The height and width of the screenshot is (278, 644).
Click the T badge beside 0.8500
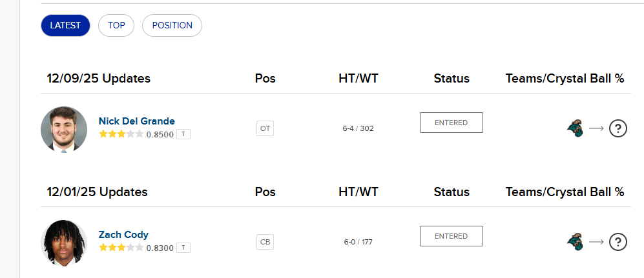pos(183,134)
